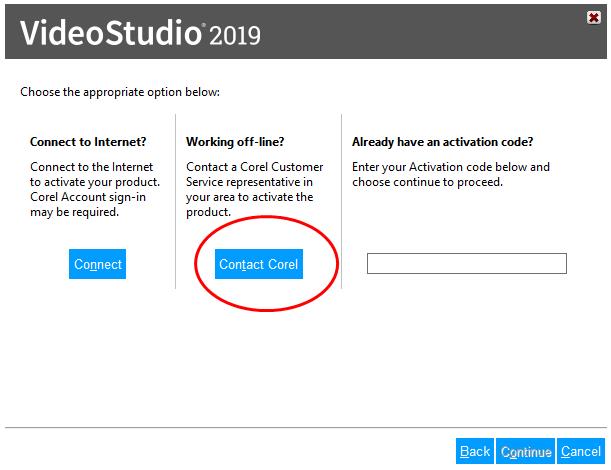The width and height of the screenshot is (611, 470).
Task: Cancel the activation dialog
Action: coord(581,451)
